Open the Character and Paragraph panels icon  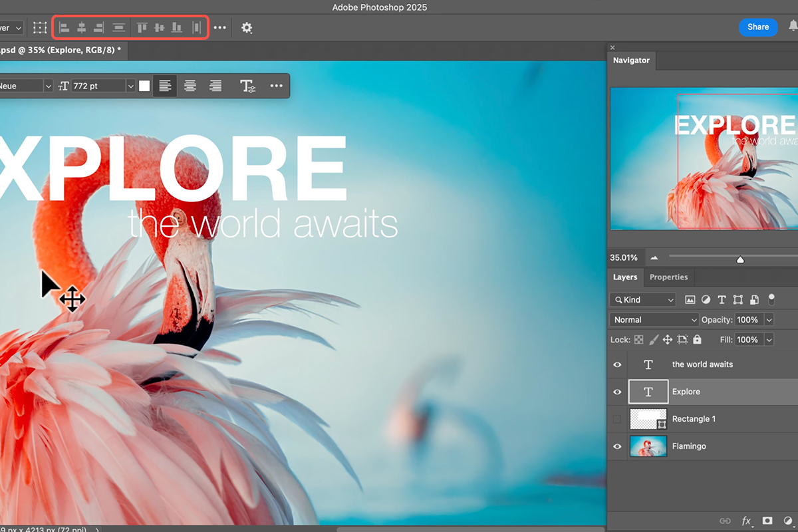pyautogui.click(x=247, y=85)
